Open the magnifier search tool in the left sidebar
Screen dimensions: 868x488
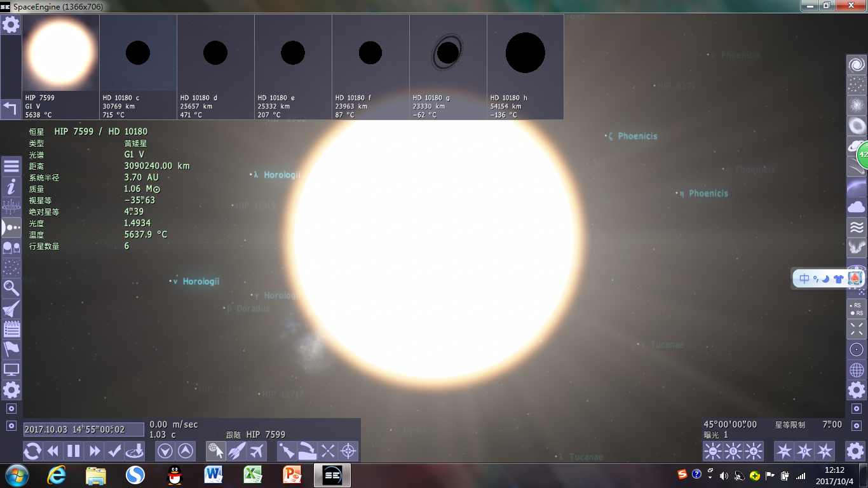(x=11, y=288)
